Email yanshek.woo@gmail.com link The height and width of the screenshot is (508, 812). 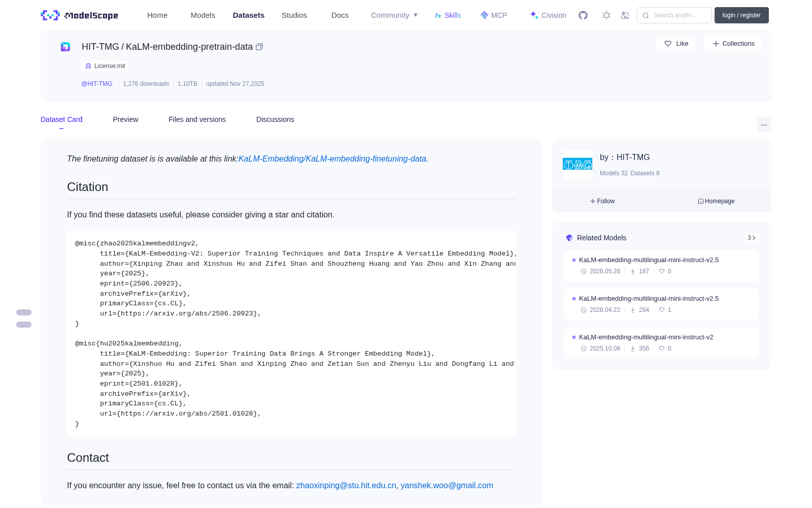(447, 486)
